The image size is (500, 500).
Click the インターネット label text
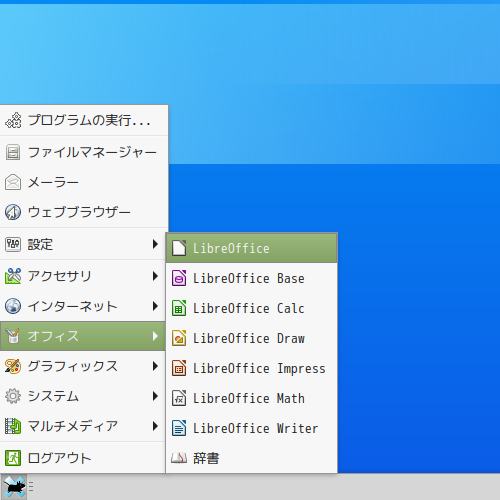coord(72,306)
